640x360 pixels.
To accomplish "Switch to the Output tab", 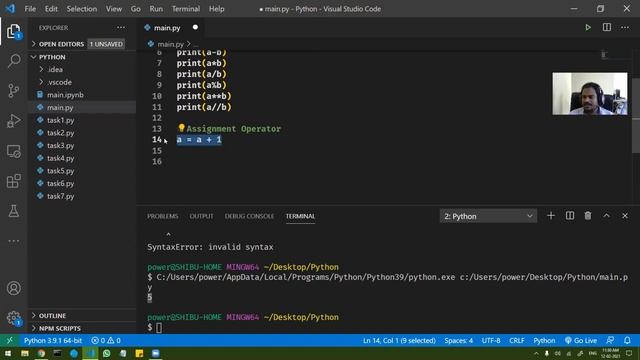I will (x=201, y=216).
